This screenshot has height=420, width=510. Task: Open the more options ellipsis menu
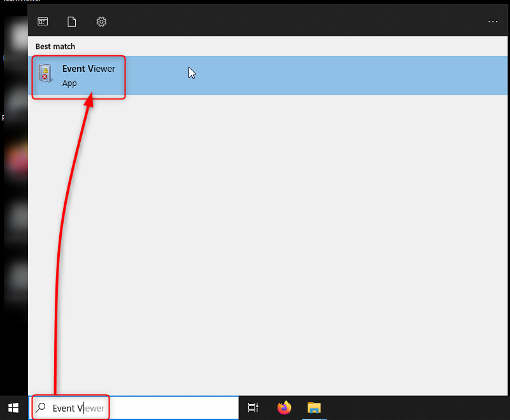[493, 22]
